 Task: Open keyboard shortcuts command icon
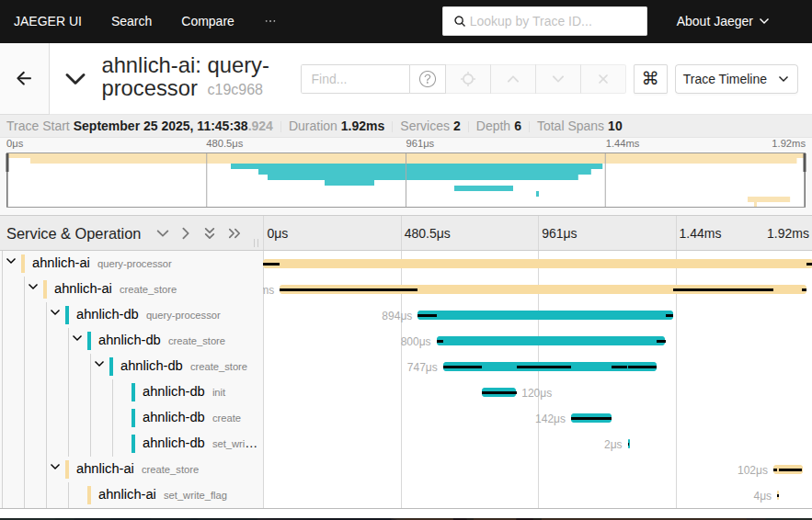click(650, 79)
